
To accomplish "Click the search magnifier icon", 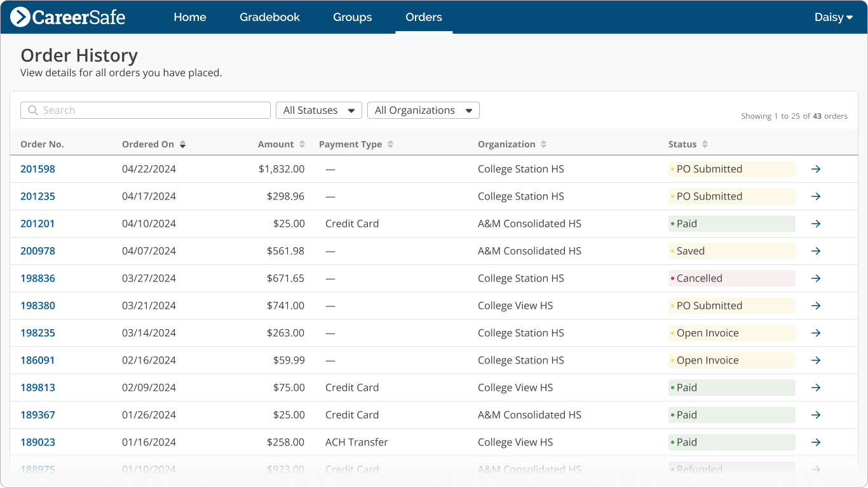I will tap(32, 110).
